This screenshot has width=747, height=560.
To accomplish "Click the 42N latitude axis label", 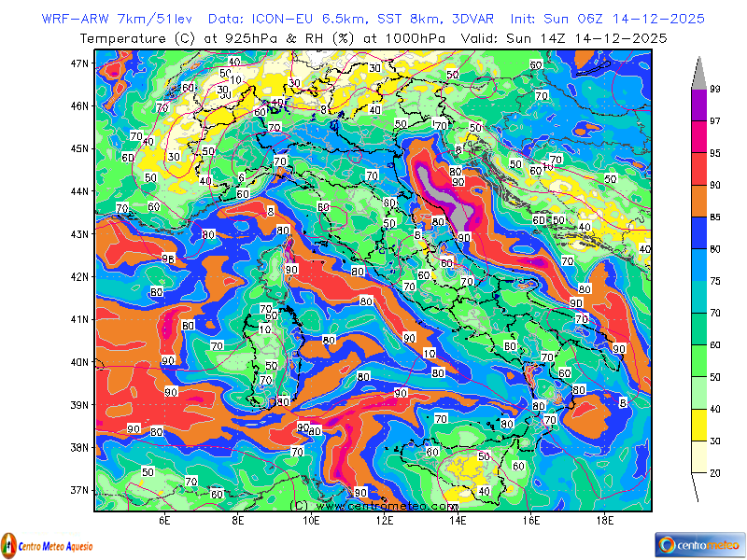I will (x=79, y=276).
